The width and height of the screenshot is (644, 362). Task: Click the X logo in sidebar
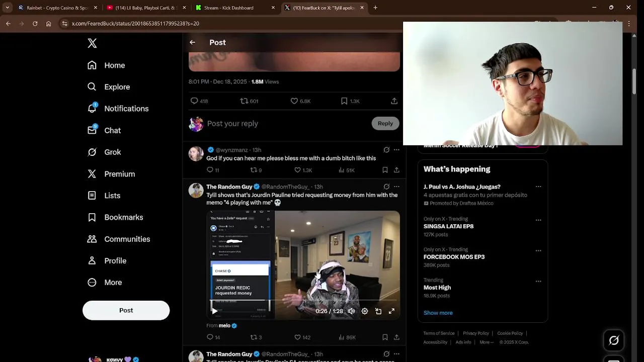tap(92, 43)
